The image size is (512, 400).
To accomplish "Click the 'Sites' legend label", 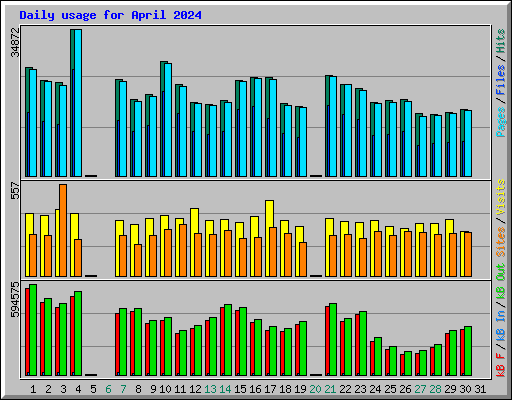I will [501, 242].
